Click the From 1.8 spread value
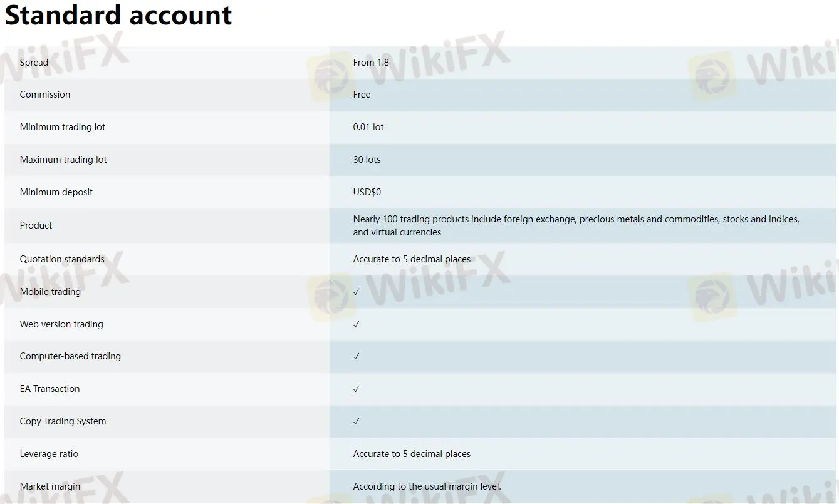This screenshot has height=504, width=839. [371, 62]
